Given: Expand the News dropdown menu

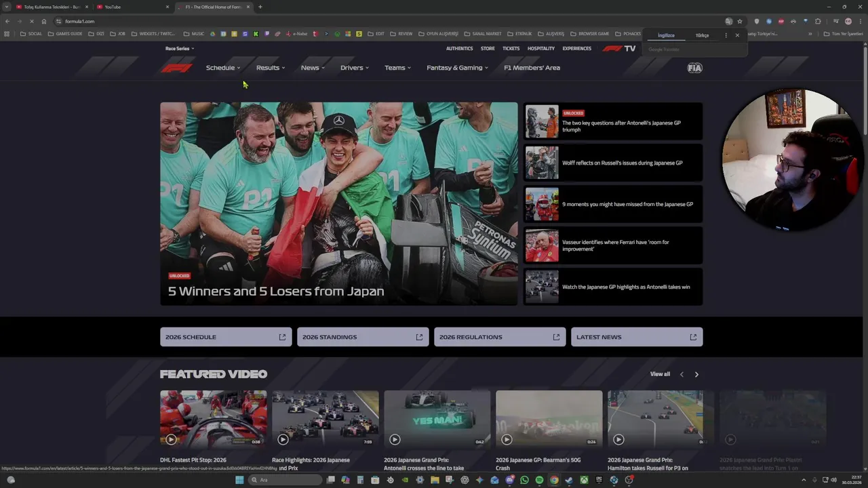Looking at the screenshot, I should click(x=313, y=68).
